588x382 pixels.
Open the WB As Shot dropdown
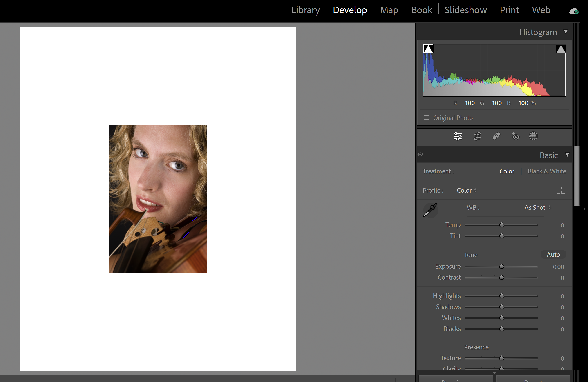[x=537, y=207]
